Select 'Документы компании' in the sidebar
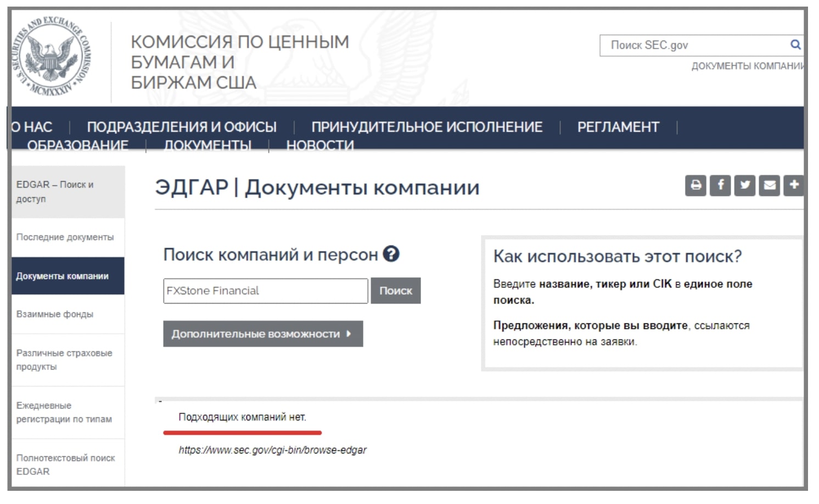 [x=68, y=276]
